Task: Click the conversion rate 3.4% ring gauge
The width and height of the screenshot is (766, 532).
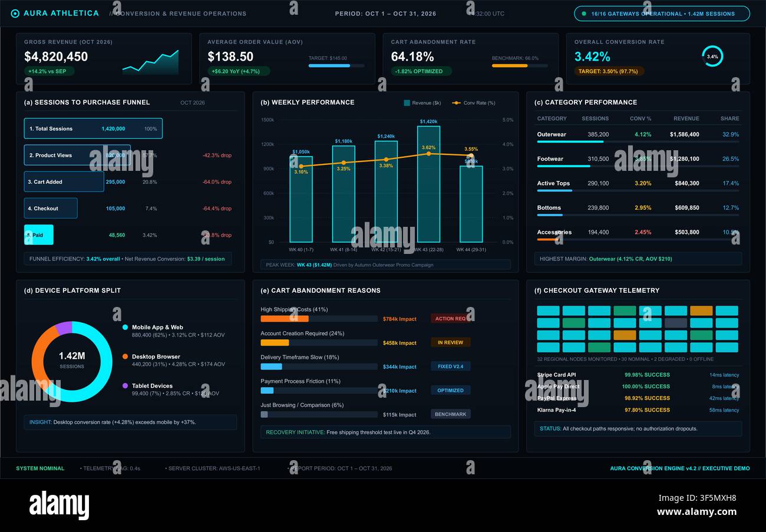Action: tap(712, 57)
